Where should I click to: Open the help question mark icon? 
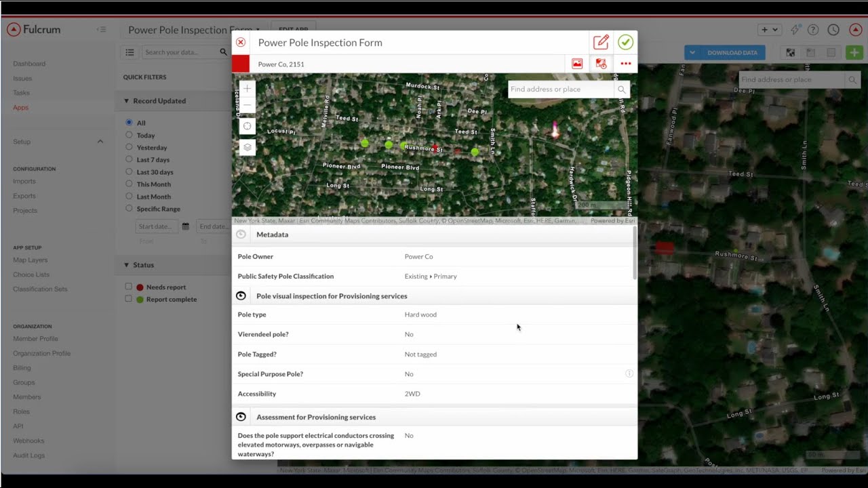tap(813, 30)
